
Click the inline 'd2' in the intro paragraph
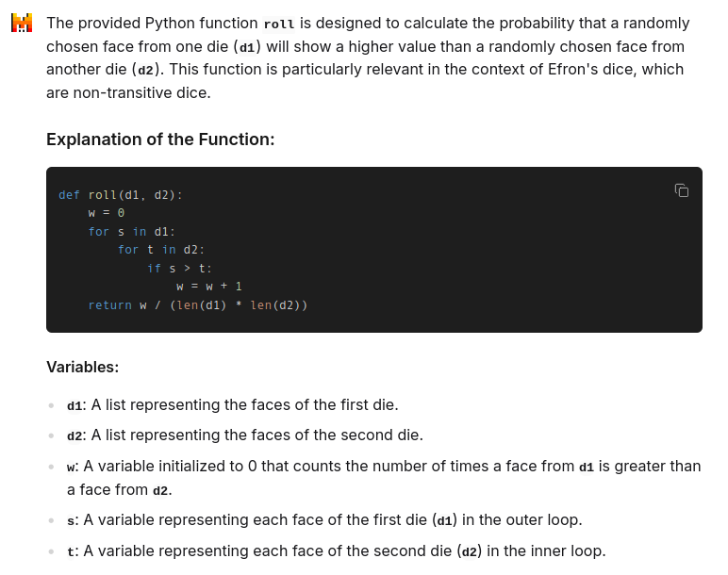(x=146, y=70)
